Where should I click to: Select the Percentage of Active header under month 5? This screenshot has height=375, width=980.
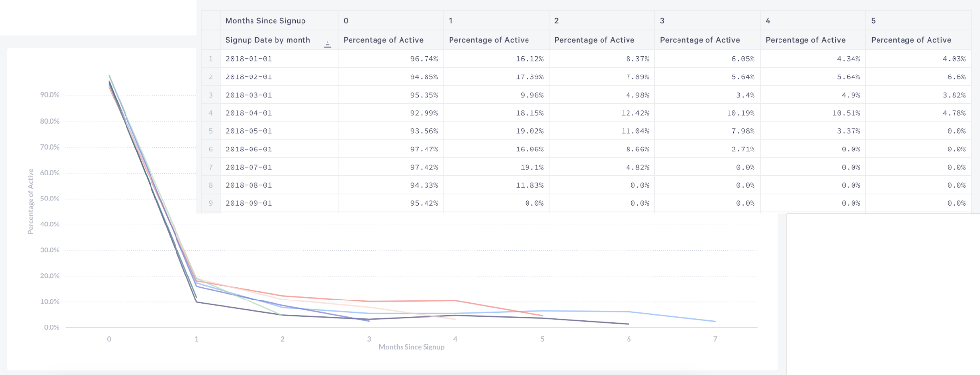click(911, 40)
